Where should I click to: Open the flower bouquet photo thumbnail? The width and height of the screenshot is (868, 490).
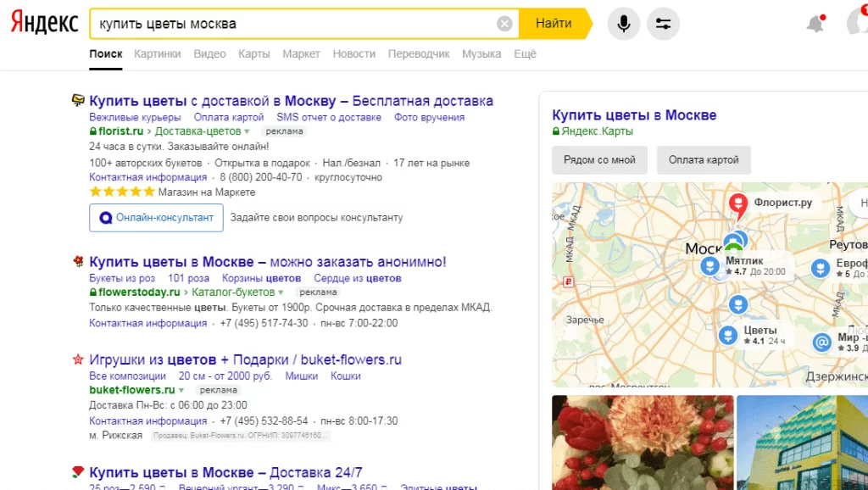pyautogui.click(x=643, y=443)
